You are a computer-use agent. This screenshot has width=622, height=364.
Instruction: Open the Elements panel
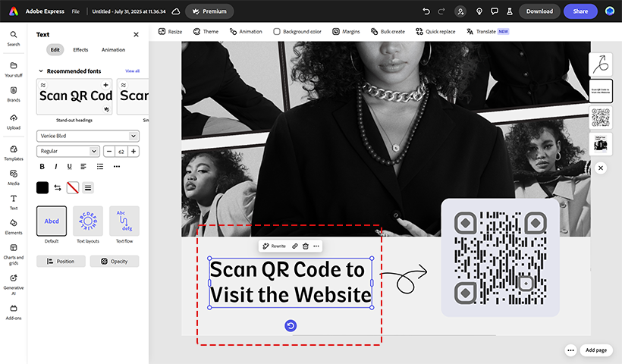pyautogui.click(x=14, y=227)
